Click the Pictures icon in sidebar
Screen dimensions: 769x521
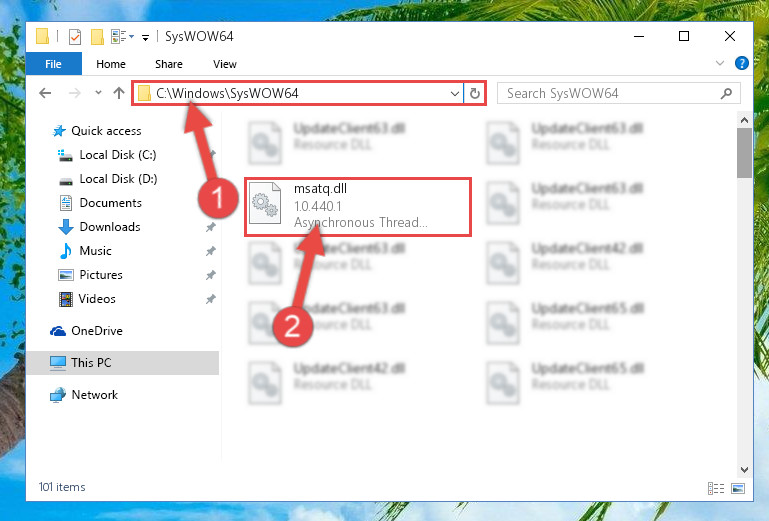(66, 275)
